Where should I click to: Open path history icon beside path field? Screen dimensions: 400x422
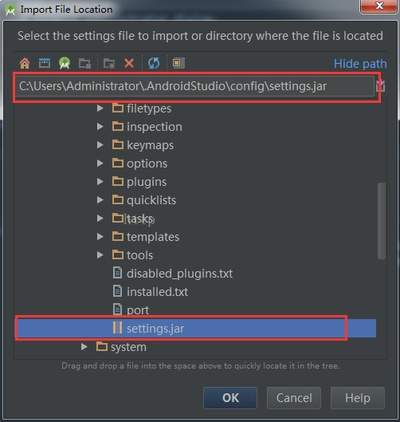381,86
